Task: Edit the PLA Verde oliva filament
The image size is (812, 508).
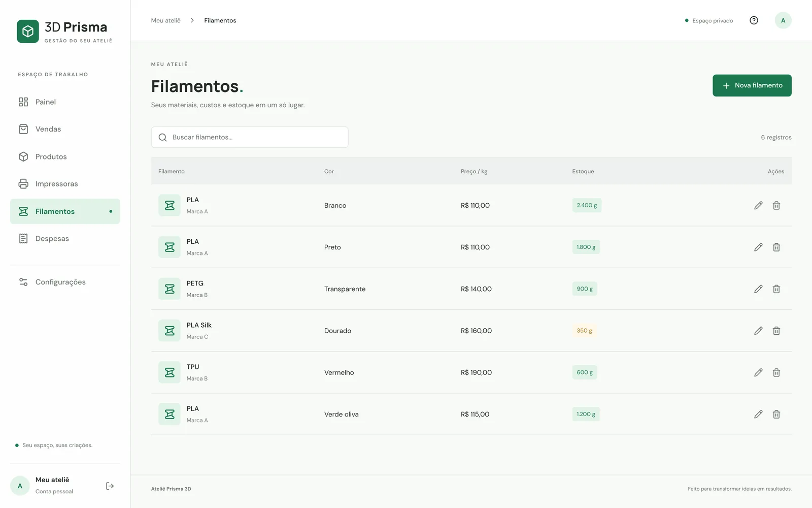Action: 758,414
